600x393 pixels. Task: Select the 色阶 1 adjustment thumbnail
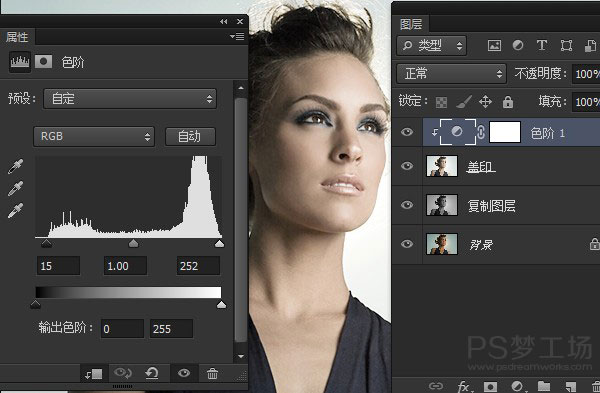click(458, 132)
